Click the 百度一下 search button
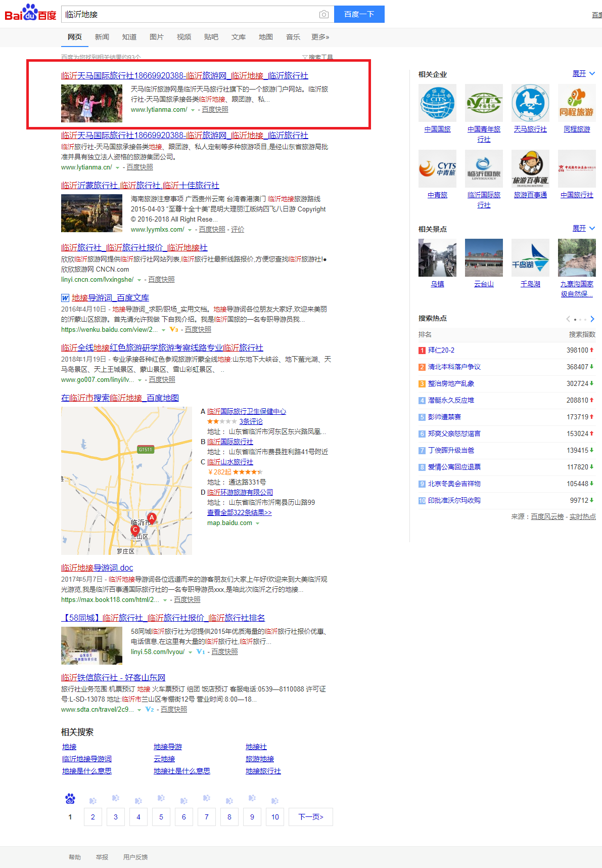The image size is (602, 868). pyautogui.click(x=359, y=14)
